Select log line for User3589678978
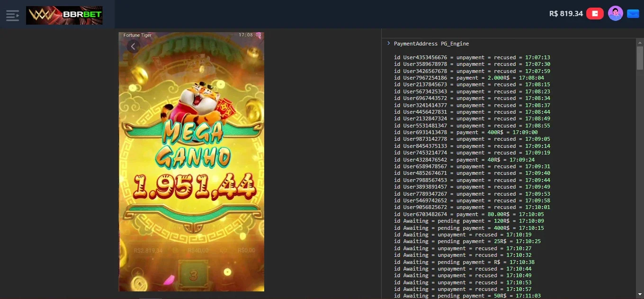The image size is (644, 299). click(472, 64)
